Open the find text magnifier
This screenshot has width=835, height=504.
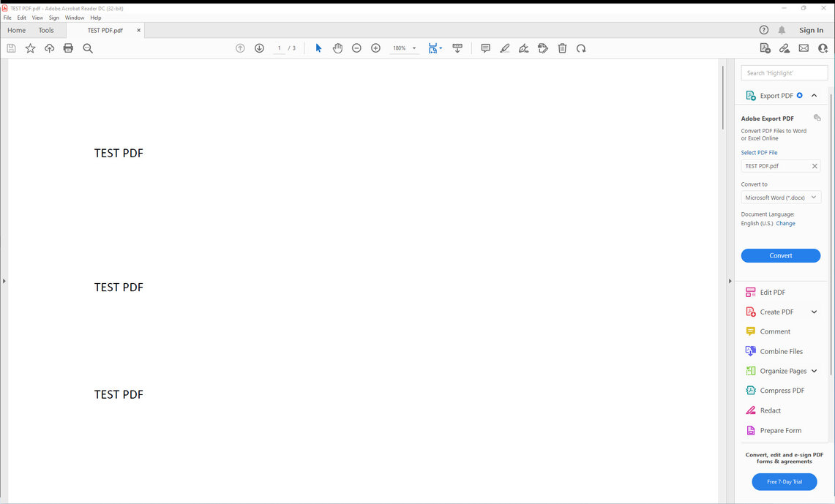88,48
